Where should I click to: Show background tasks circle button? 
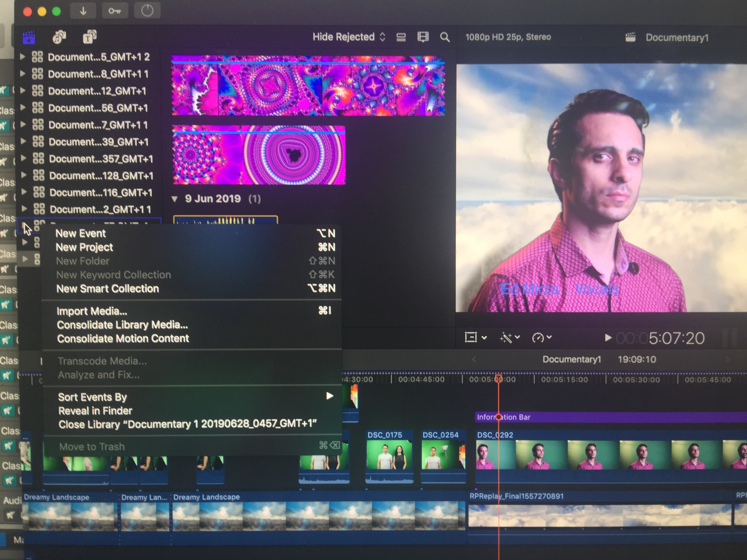click(147, 11)
